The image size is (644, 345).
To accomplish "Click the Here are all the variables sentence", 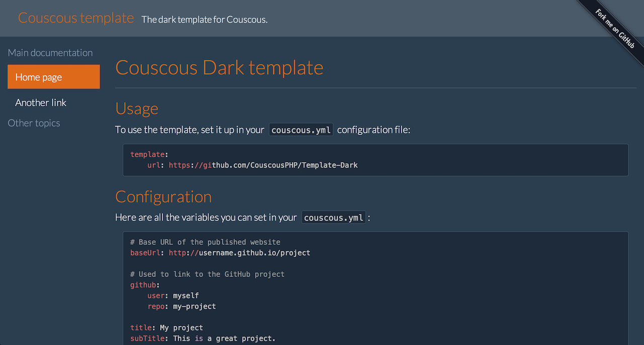I will pos(243,218).
